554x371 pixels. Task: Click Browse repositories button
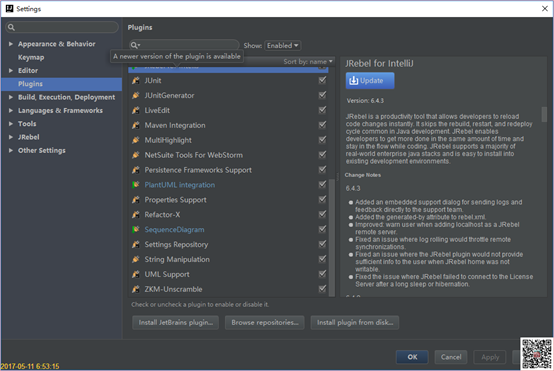pos(265,322)
